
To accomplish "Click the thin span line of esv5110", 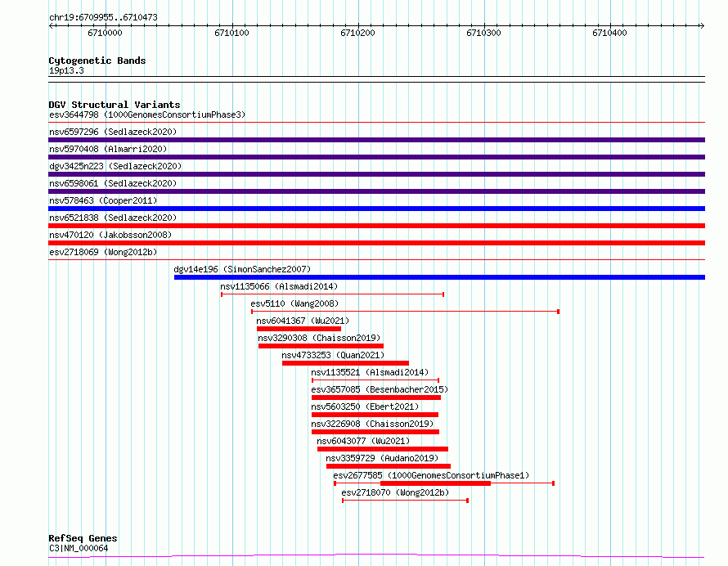I will tap(405, 312).
